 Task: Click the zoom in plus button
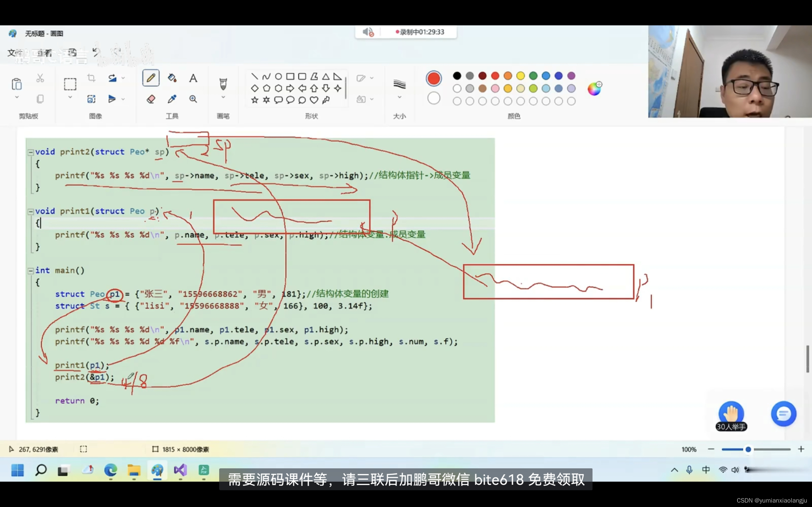801,449
